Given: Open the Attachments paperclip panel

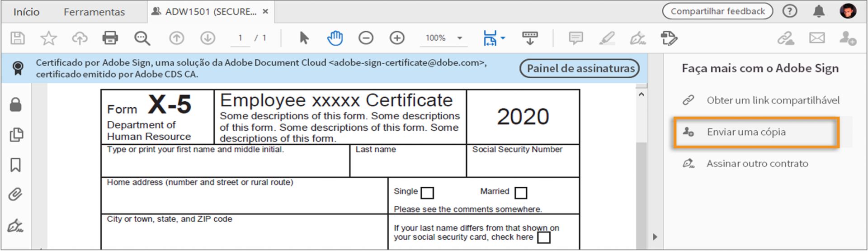Looking at the screenshot, I should pyautogui.click(x=15, y=195).
